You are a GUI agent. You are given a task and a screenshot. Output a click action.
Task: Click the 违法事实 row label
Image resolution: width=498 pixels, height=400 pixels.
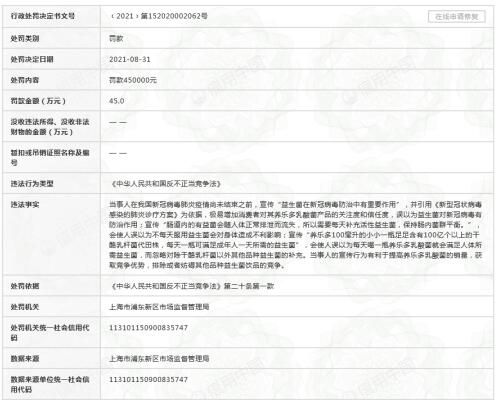click(25, 204)
